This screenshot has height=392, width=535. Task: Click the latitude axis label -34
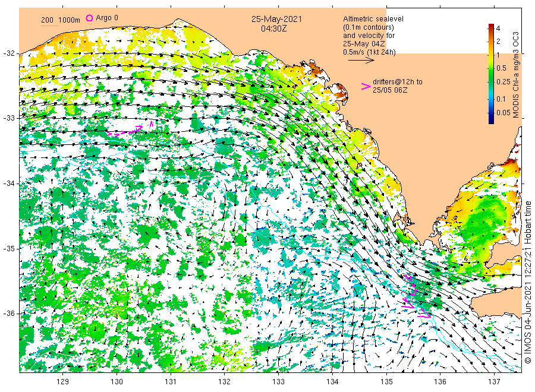point(8,184)
